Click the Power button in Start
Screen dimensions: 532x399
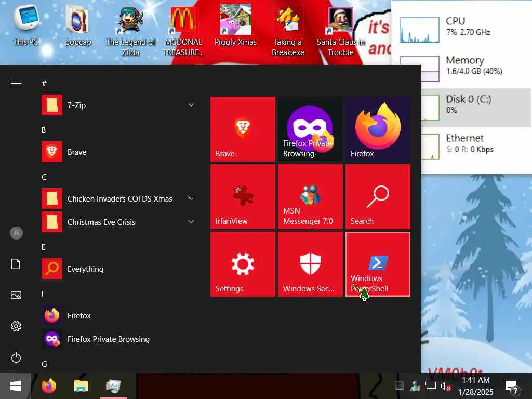[x=16, y=357]
